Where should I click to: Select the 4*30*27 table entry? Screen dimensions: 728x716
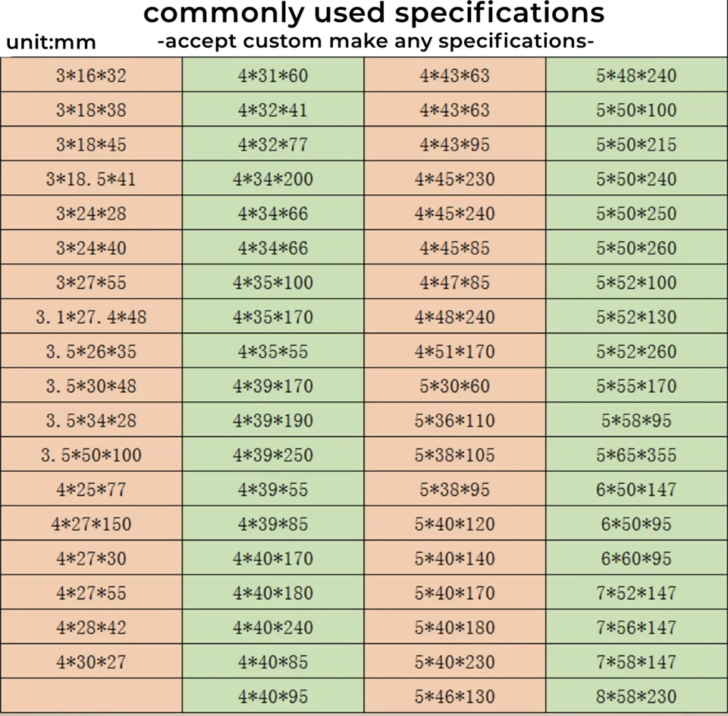coord(91,662)
